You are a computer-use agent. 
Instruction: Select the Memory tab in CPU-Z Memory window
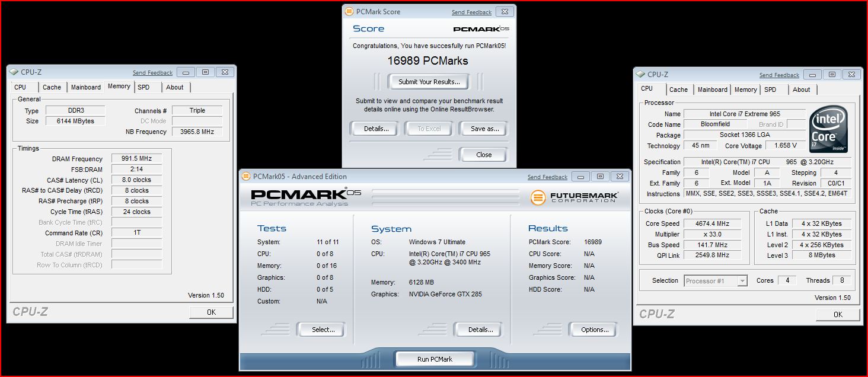[119, 87]
